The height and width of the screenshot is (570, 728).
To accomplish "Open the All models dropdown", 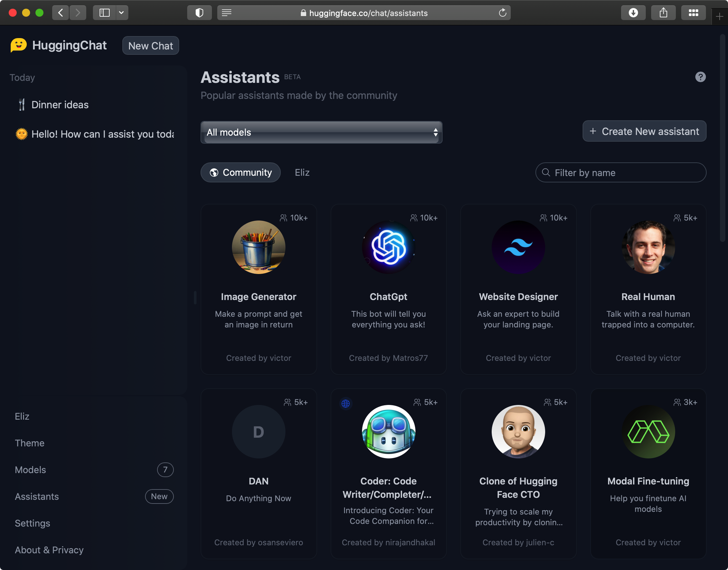I will click(321, 132).
